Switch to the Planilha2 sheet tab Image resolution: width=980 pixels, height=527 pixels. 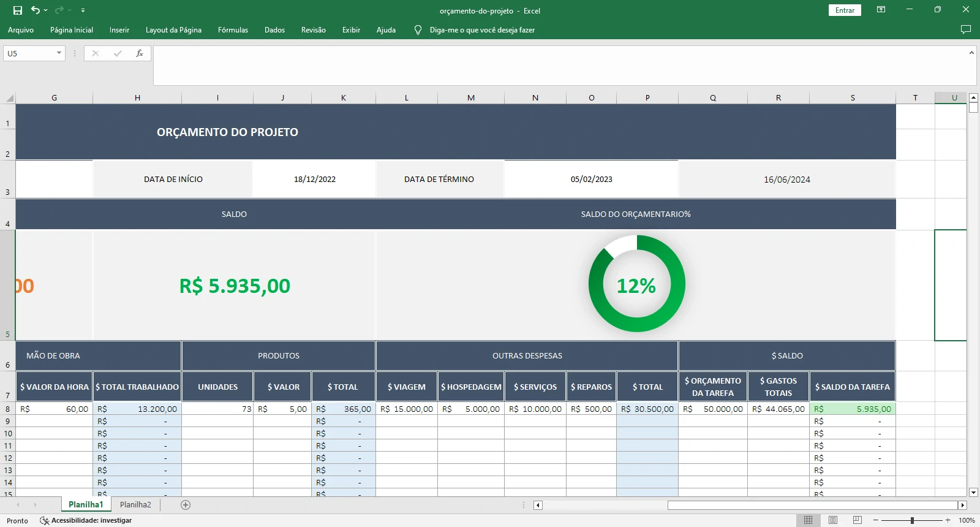[135, 505]
